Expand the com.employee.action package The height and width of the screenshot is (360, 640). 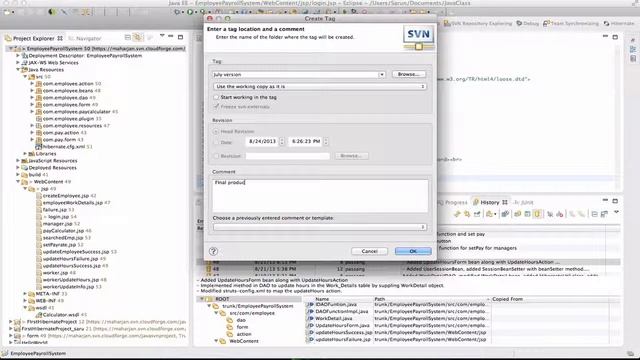pyautogui.click(x=32, y=84)
